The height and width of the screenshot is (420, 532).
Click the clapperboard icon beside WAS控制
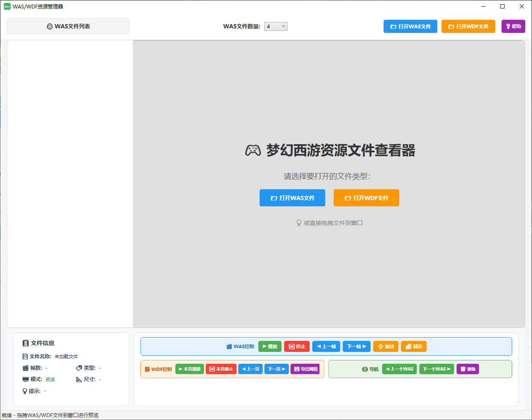click(229, 346)
